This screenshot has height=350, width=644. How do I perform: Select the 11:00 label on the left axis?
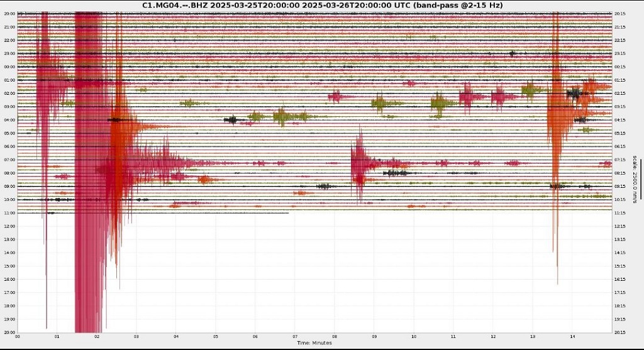click(x=10, y=213)
